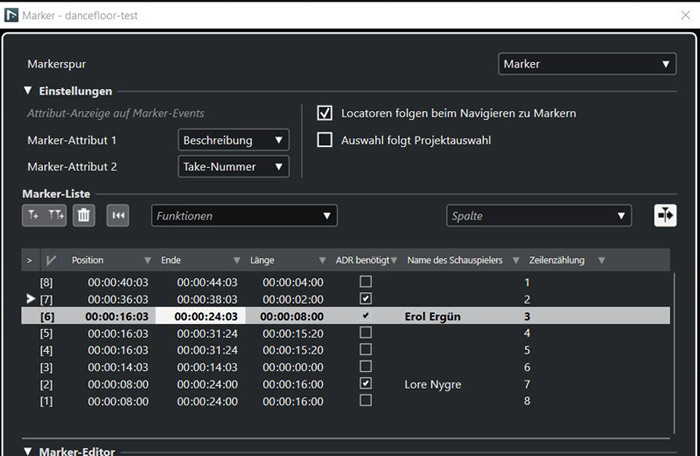Check ADR benötigt for marker 8
This screenshot has width=700, height=456.
(366, 282)
